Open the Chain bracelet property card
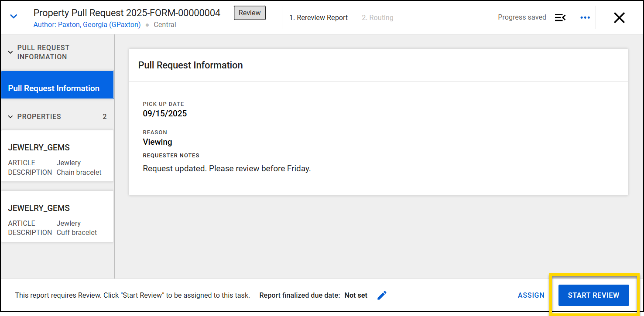 pos(57,160)
